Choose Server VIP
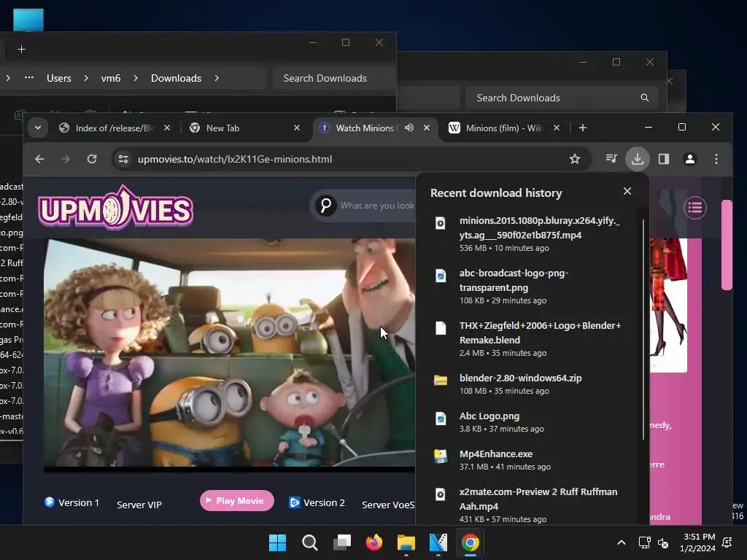Viewport: 747px width, 560px height. (x=139, y=505)
